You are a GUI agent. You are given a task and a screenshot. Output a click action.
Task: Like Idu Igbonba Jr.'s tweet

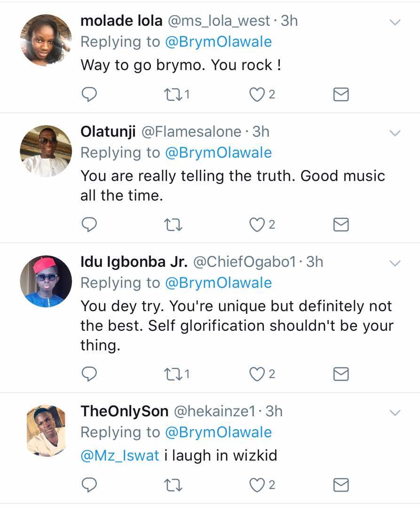[x=257, y=374]
